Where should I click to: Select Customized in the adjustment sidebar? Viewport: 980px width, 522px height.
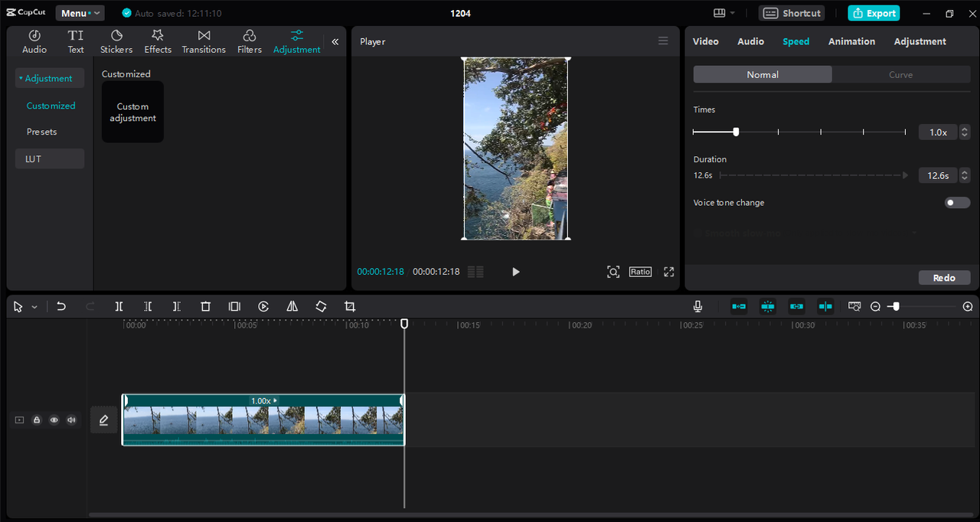[x=51, y=106]
